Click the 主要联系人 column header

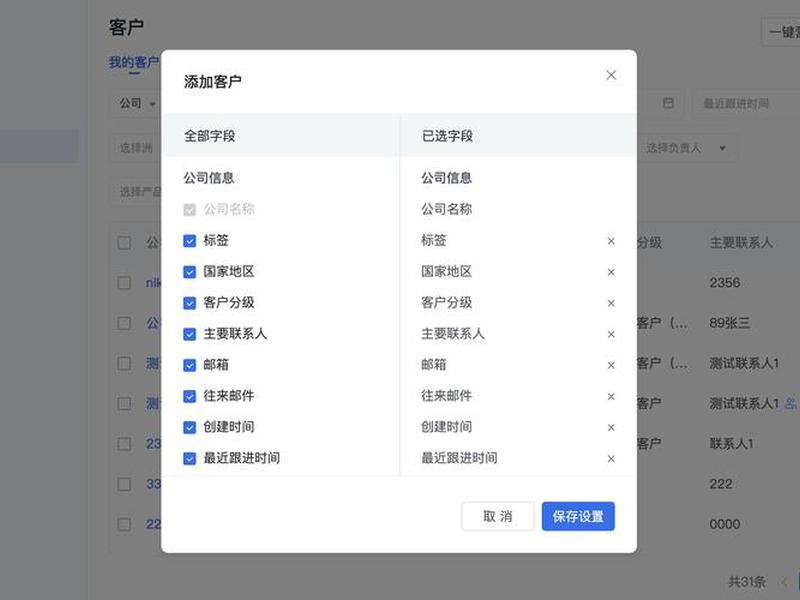pos(741,242)
